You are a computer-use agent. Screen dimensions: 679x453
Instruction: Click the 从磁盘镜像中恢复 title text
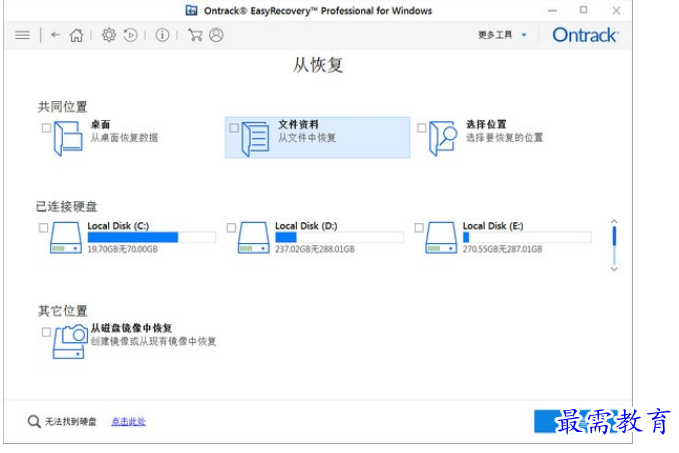131,328
